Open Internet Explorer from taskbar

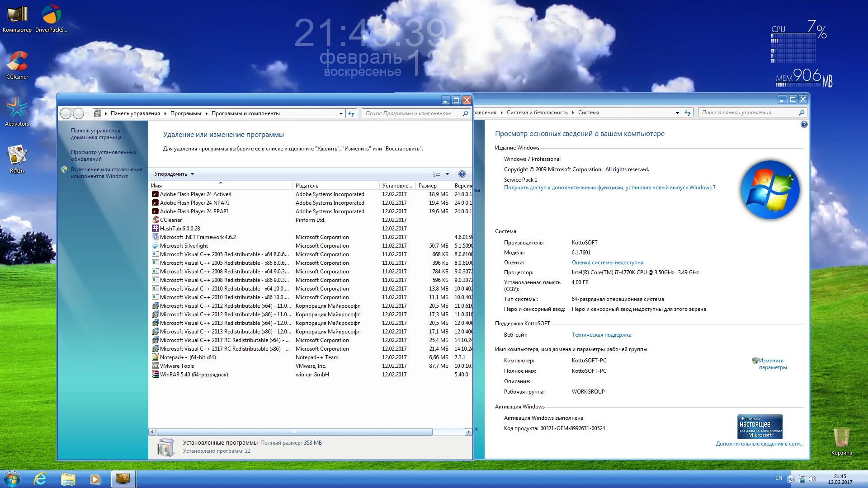[x=40, y=479]
